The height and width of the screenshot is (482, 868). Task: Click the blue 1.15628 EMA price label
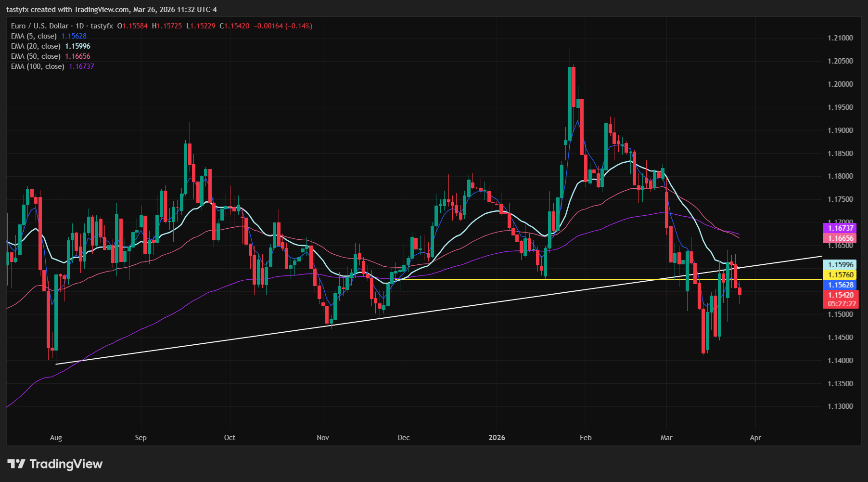click(x=840, y=285)
